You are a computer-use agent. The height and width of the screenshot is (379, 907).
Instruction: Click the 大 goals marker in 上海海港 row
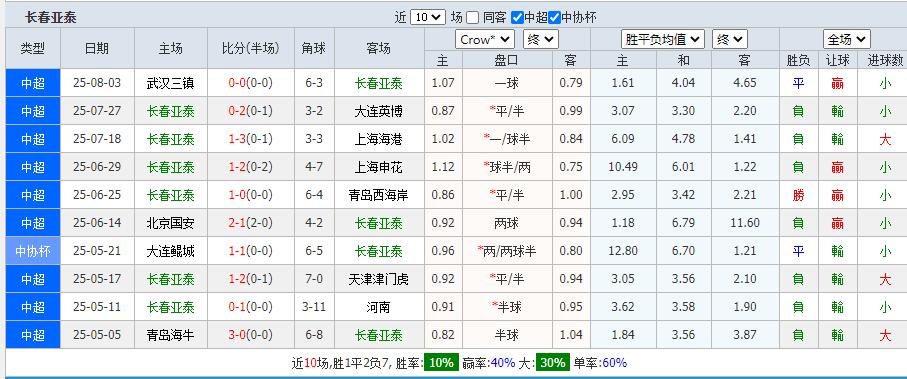[x=885, y=139]
